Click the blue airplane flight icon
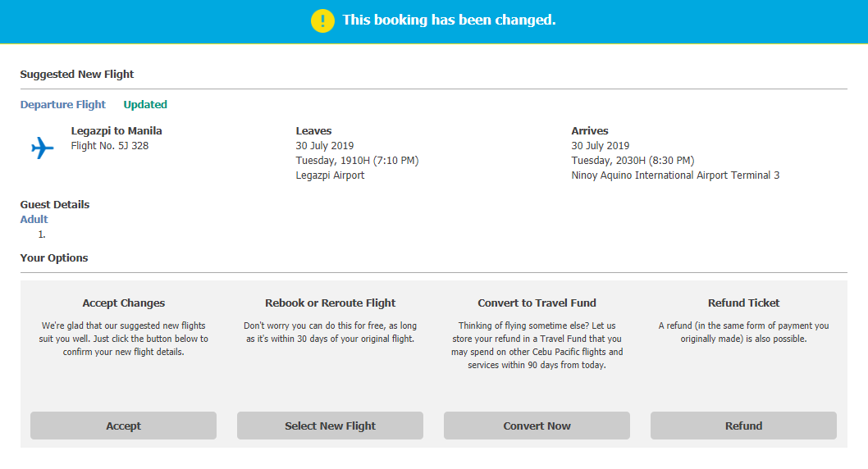Viewport: 868px width, 469px height. pyautogui.click(x=42, y=148)
